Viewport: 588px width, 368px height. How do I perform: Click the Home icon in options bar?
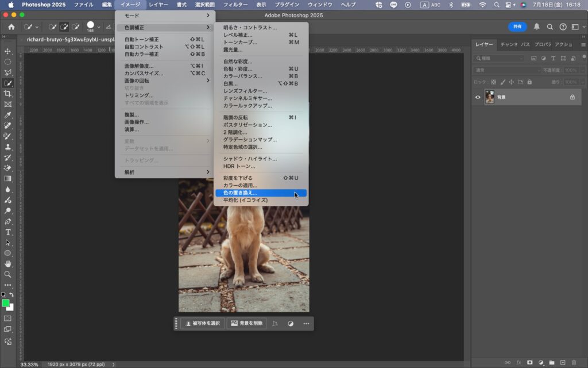11,26
